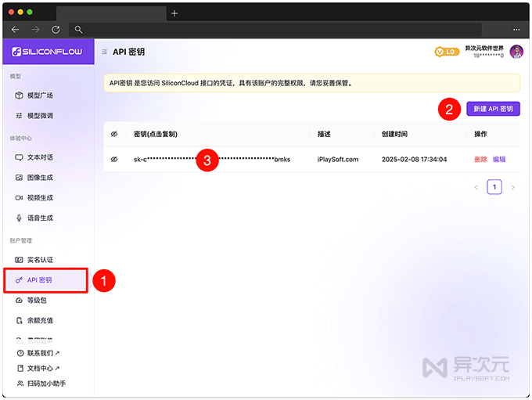The image size is (532, 400).
Task: Open the user avatar menu
Action: coord(516,52)
